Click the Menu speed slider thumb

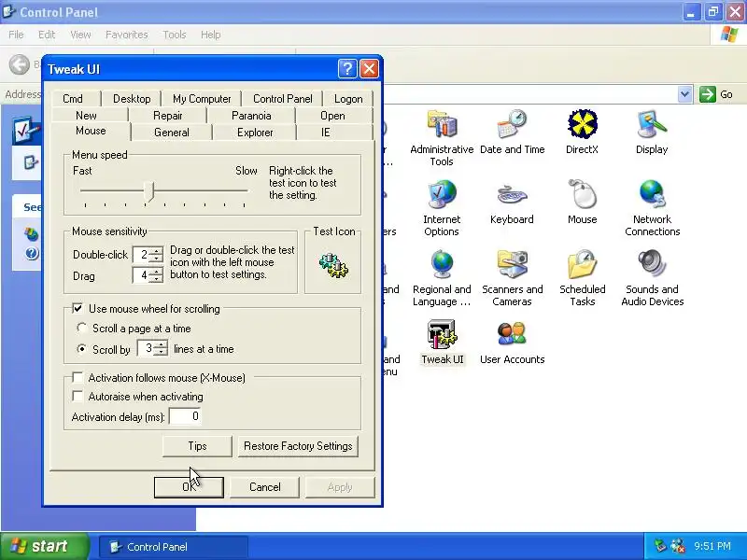(x=149, y=191)
